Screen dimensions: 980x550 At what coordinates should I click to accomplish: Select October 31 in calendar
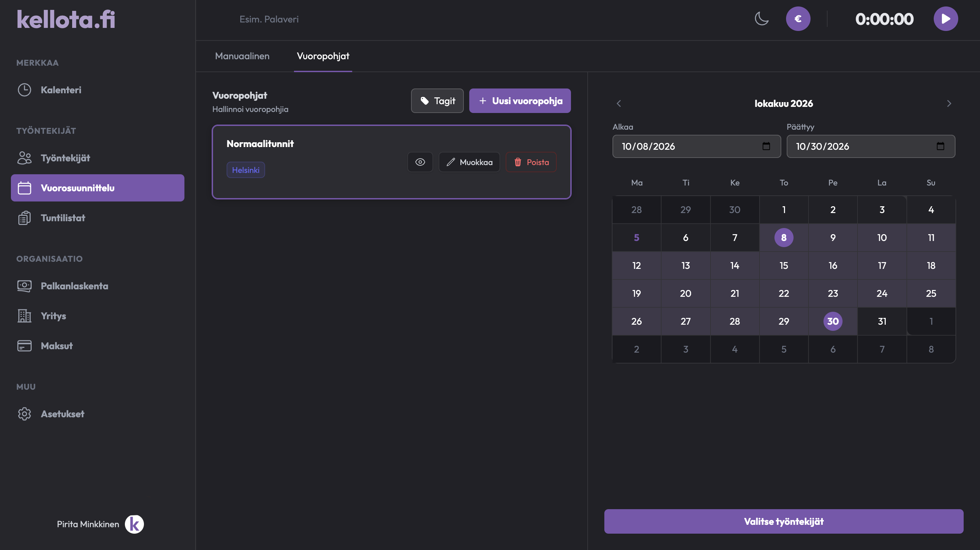[882, 321]
